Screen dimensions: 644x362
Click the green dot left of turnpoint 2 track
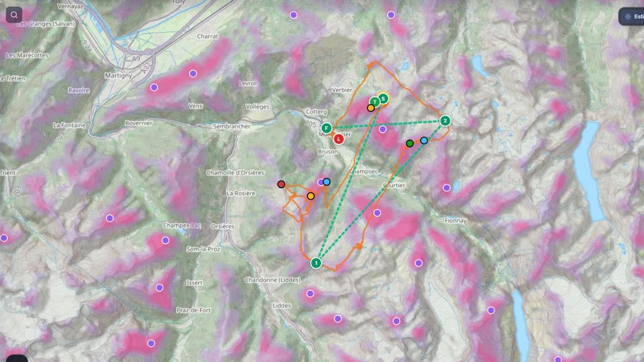click(410, 143)
